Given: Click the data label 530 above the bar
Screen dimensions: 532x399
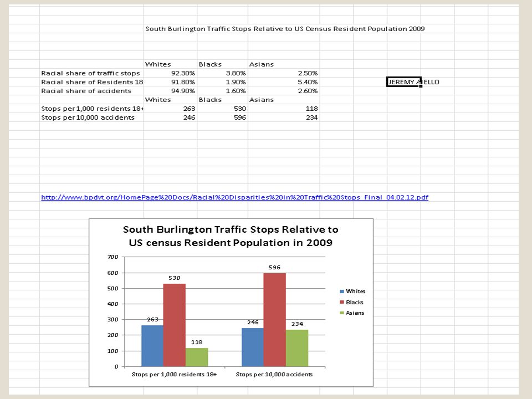Looking at the screenshot, I should [x=175, y=278].
